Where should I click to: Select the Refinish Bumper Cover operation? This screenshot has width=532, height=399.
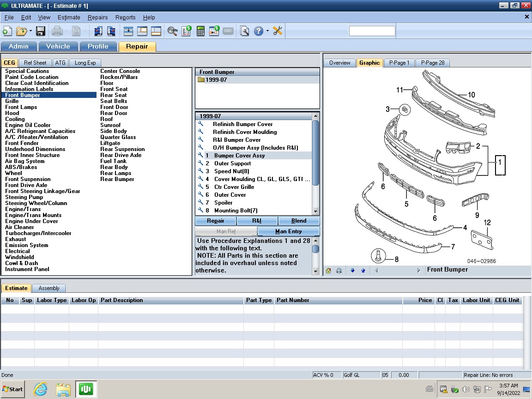click(x=242, y=124)
